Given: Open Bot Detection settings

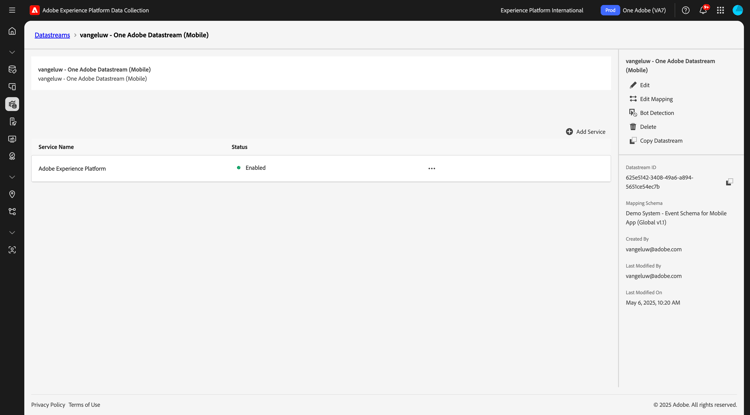Looking at the screenshot, I should coord(651,113).
